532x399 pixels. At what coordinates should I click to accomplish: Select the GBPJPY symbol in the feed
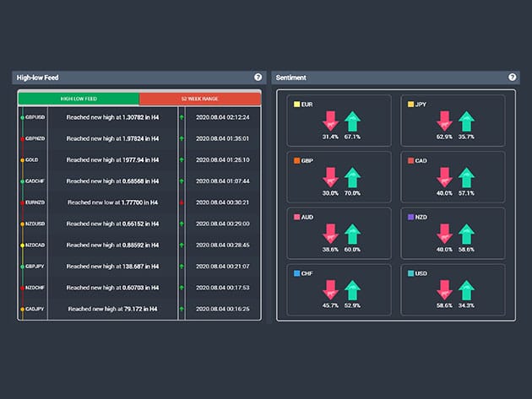[x=35, y=267]
